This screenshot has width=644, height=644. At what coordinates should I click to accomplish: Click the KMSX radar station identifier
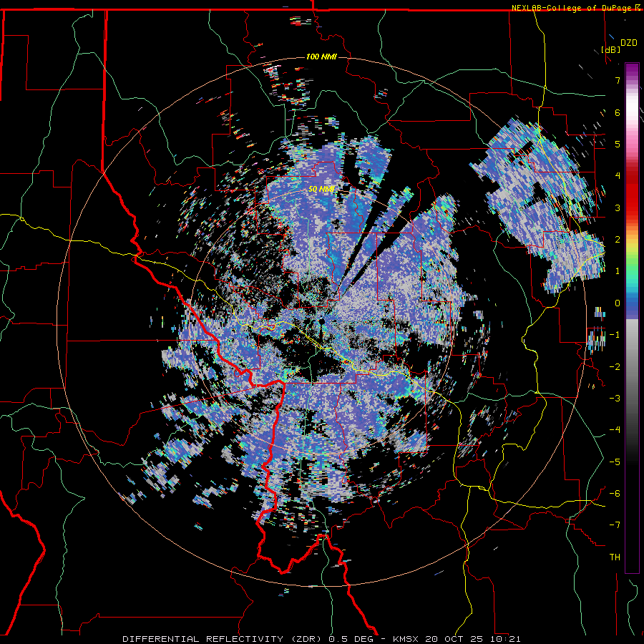(x=406, y=639)
